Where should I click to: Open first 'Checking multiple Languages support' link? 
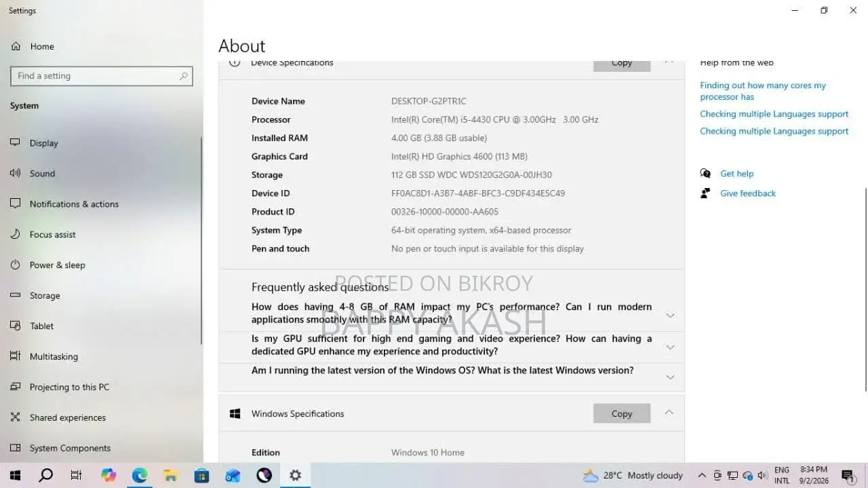[774, 114]
